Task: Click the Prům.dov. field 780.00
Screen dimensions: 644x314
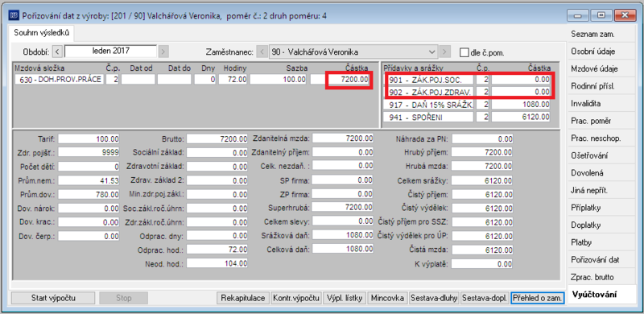Action: tap(89, 194)
